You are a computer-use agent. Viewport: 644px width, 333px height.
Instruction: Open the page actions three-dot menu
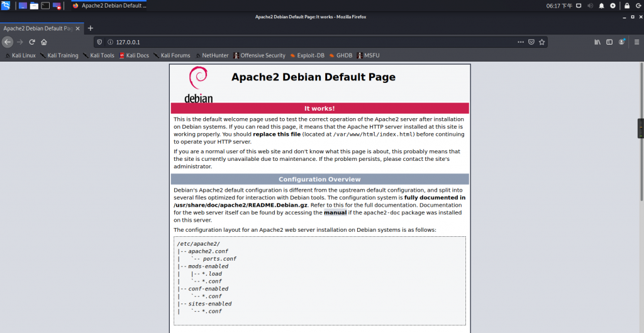[x=520, y=42]
